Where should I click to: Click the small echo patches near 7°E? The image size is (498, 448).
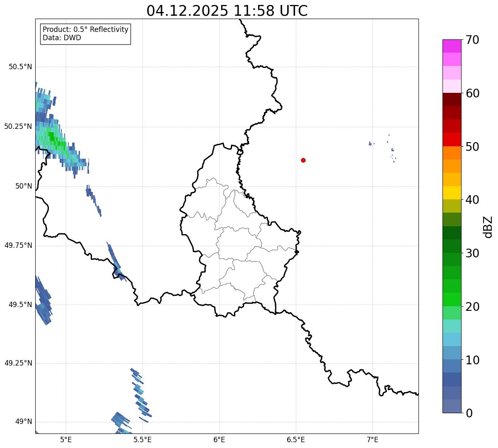click(383, 148)
